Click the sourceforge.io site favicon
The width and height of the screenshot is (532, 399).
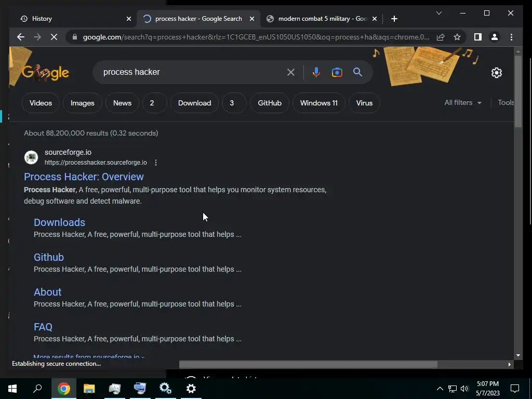pyautogui.click(x=31, y=157)
